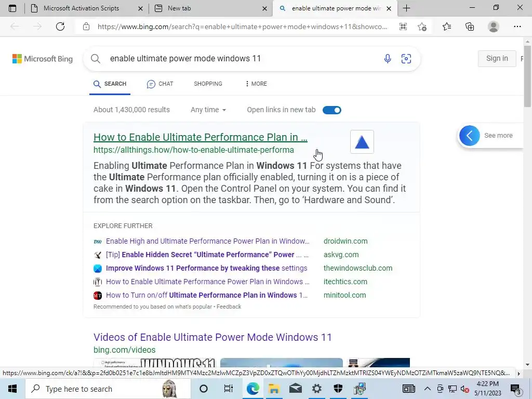Click the Microsoft Bing logo

[x=43, y=59]
